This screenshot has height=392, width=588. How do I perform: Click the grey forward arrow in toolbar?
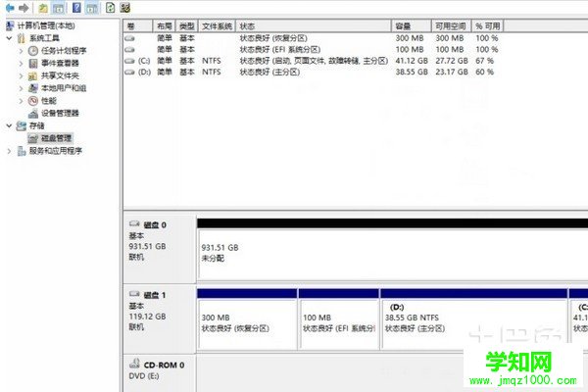(24, 8)
